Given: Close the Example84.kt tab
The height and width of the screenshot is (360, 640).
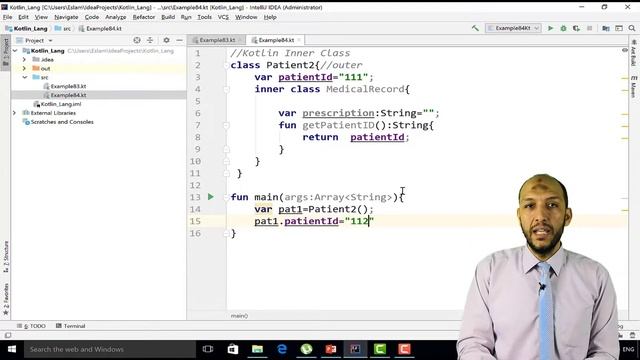Looking at the screenshot, I should point(299,40).
